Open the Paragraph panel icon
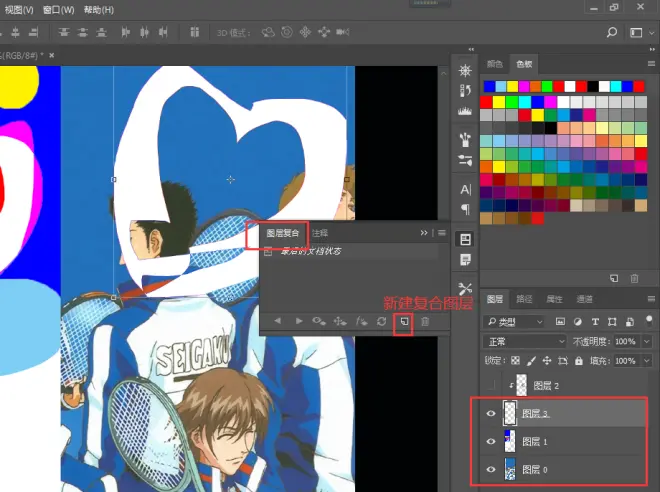The width and height of the screenshot is (660, 492). [x=466, y=209]
